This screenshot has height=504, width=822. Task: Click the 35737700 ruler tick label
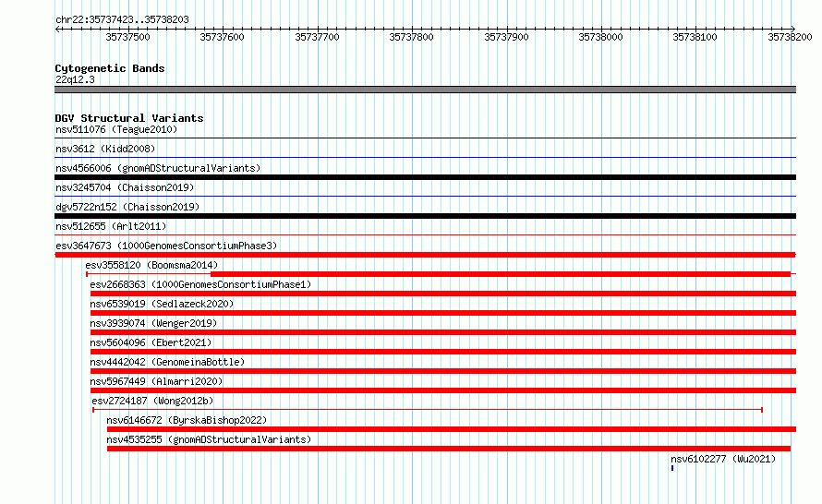tap(317, 37)
